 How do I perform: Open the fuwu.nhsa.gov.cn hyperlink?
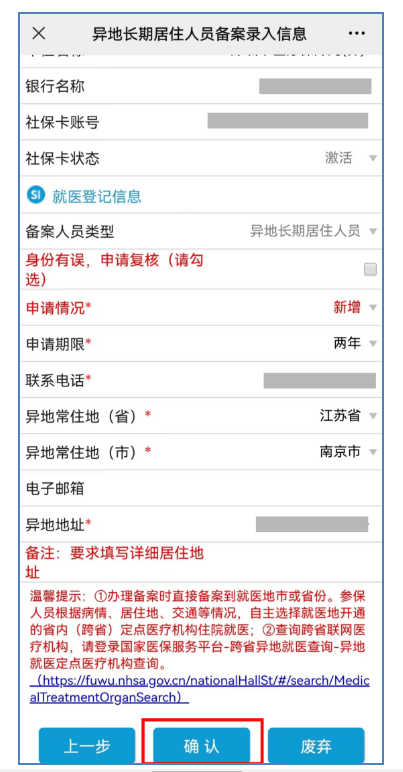click(199, 689)
